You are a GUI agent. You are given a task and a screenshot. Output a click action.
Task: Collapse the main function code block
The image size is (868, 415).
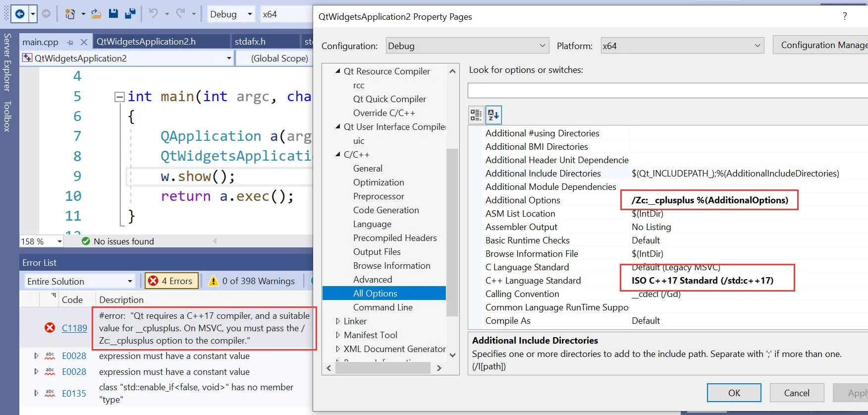[119, 97]
